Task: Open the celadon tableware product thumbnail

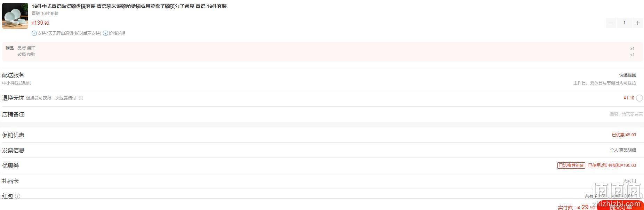Action: [15, 16]
